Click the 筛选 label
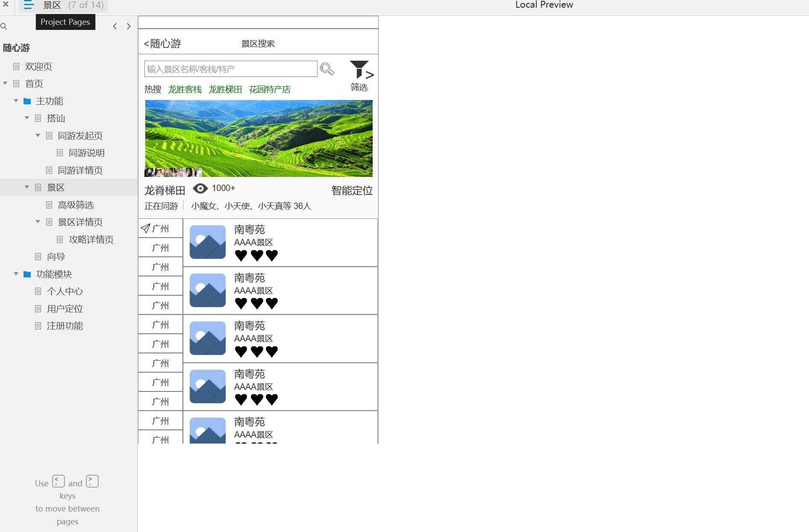Viewport: 809px width, 532px height. 359,87
